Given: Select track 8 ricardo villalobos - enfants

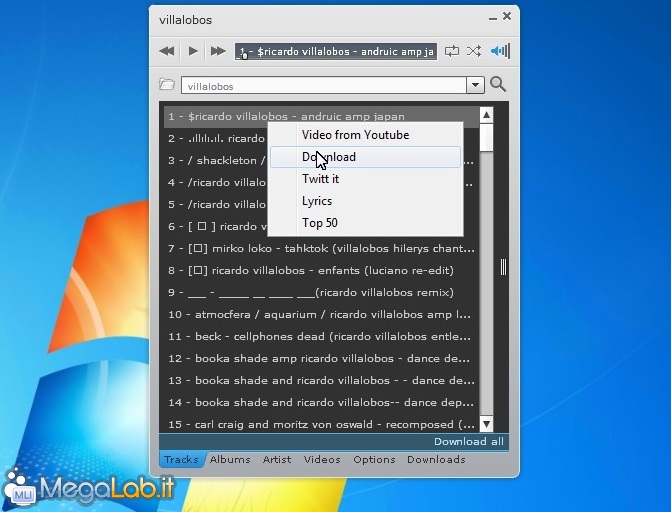Looking at the screenshot, I should click(x=321, y=271).
